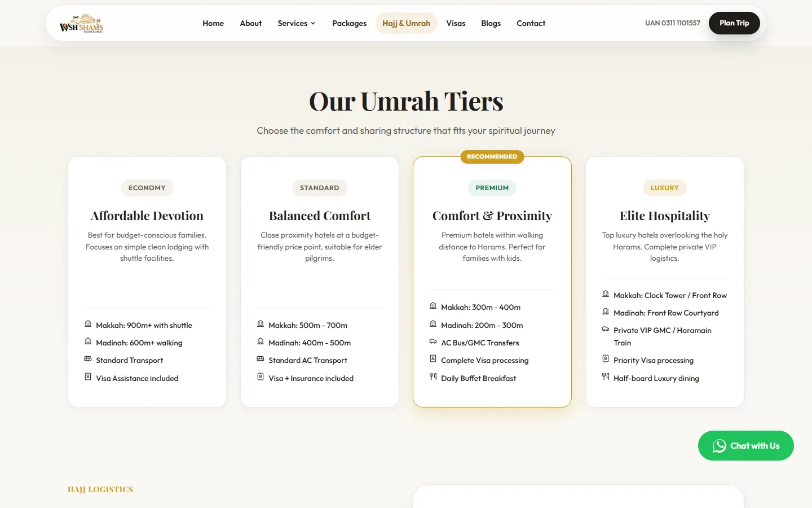Click the bus icon beside Standard Transport

[88, 359]
